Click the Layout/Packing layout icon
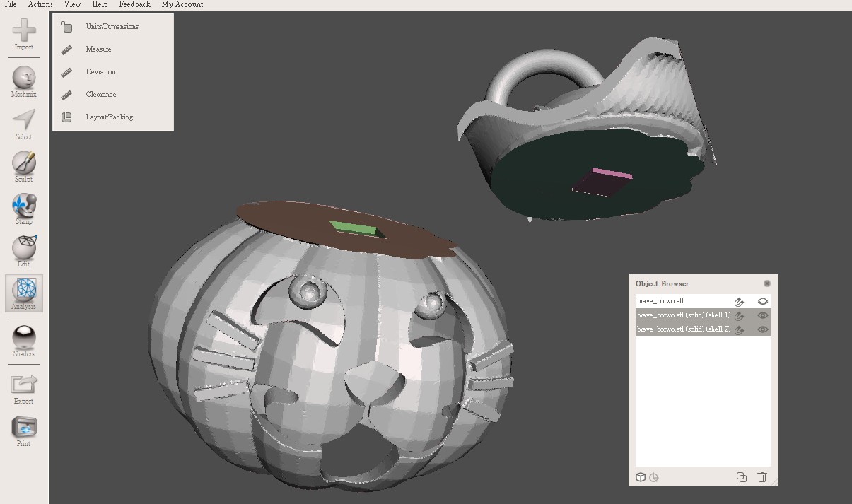This screenshot has height=504, width=852. tap(66, 117)
